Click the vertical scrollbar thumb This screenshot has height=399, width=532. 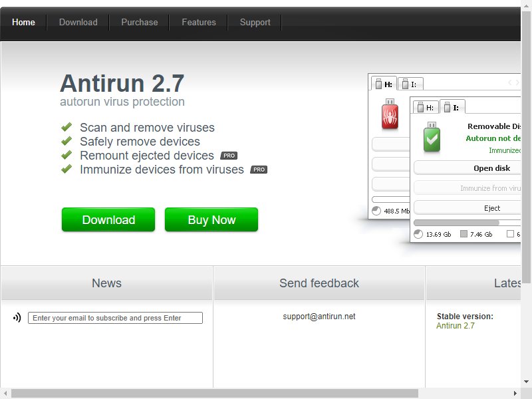pyautogui.click(x=526, y=146)
